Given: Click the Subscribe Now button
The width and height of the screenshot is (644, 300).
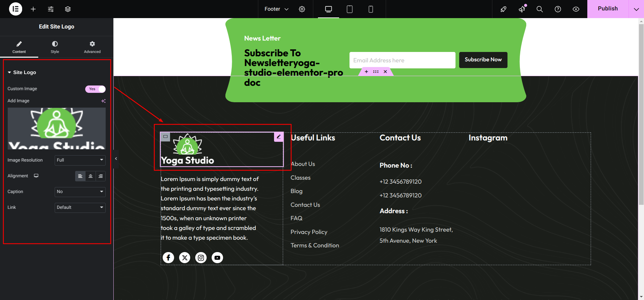Looking at the screenshot, I should point(483,60).
